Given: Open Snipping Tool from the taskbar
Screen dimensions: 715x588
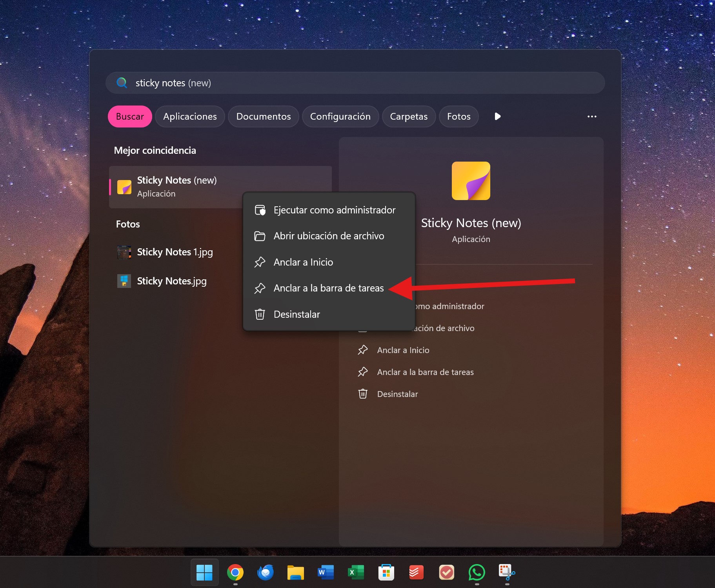Looking at the screenshot, I should (x=507, y=572).
